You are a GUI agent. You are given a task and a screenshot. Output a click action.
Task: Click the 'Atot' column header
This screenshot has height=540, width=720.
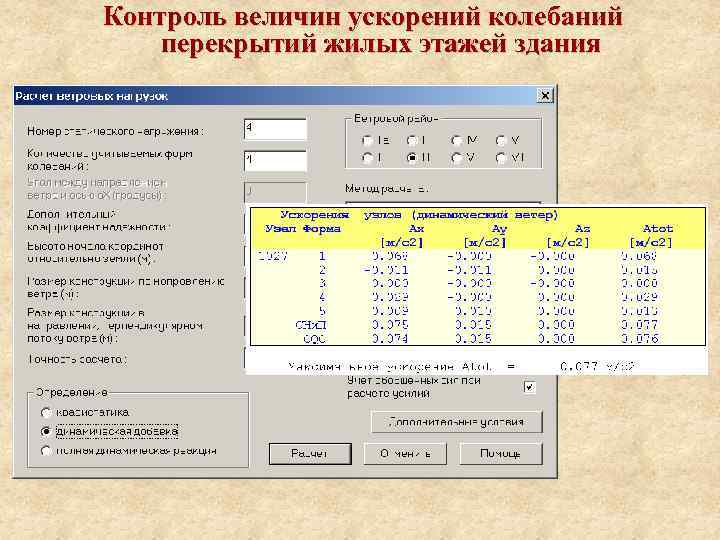(658, 228)
